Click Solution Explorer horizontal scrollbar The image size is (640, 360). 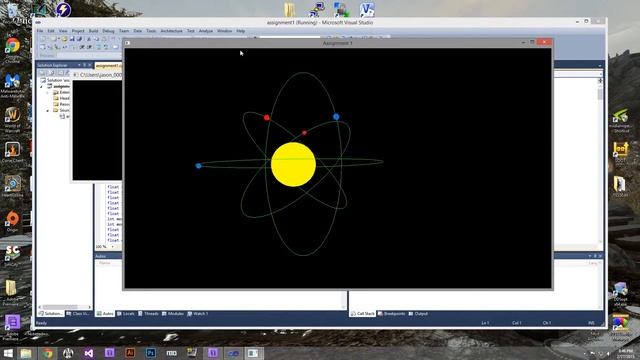(x=64, y=307)
